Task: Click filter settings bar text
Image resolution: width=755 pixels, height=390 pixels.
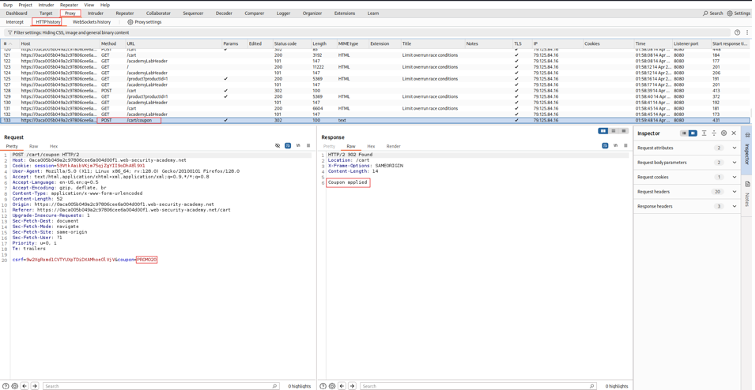Action: [71, 33]
